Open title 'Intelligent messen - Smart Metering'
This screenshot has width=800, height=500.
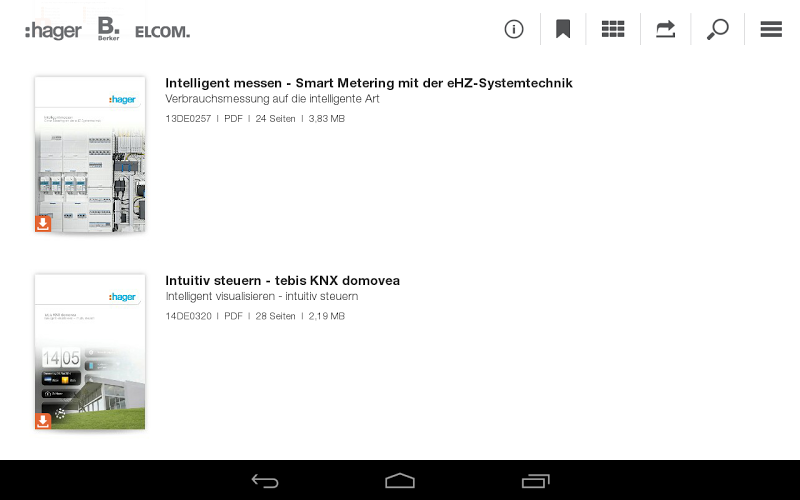pyautogui.click(x=369, y=83)
